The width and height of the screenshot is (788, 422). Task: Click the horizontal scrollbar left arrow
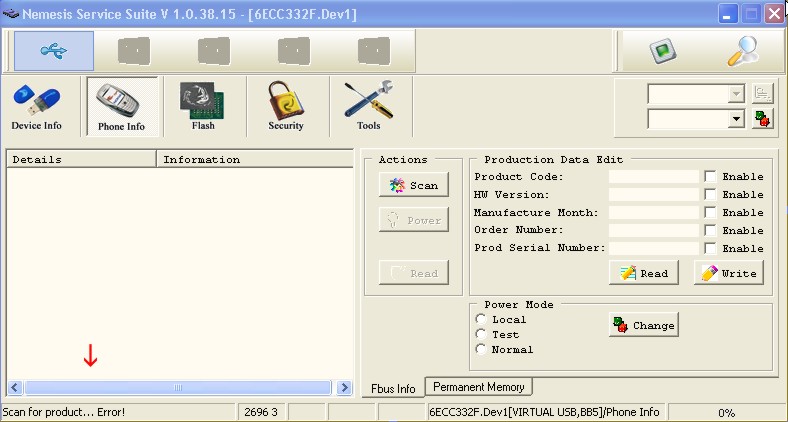[x=15, y=387]
